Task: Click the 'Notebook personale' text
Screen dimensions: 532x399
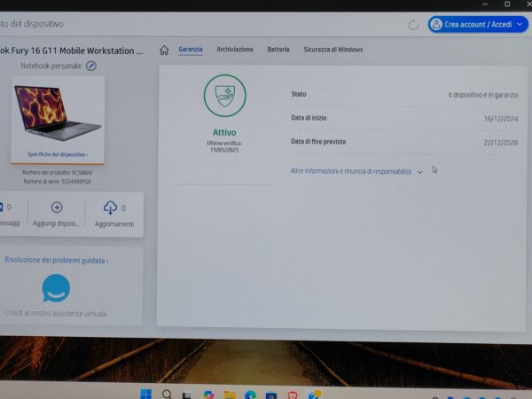Action: (x=51, y=66)
